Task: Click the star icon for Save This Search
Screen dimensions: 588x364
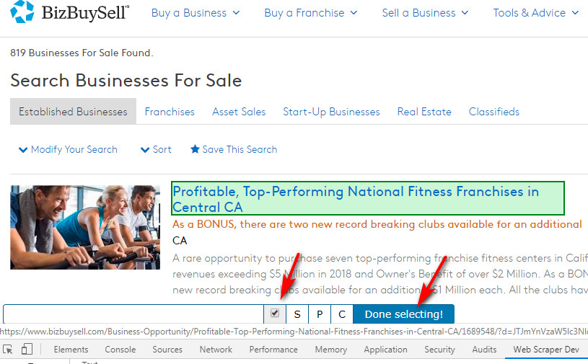Action: 195,149
